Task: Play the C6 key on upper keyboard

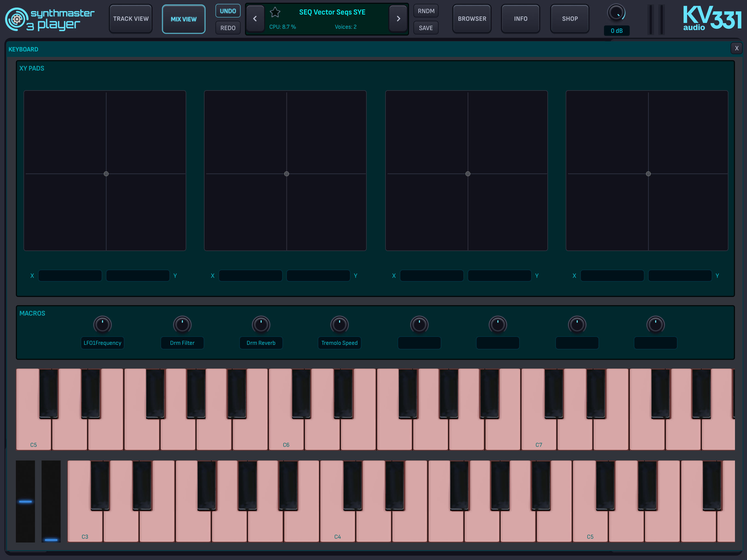Action: (x=286, y=434)
